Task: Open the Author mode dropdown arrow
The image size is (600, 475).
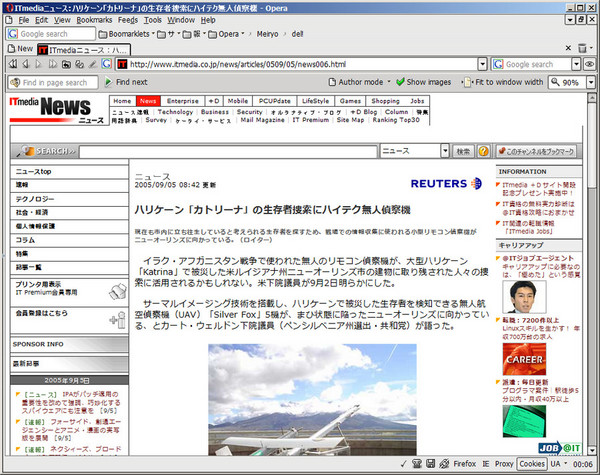Action: (x=389, y=82)
